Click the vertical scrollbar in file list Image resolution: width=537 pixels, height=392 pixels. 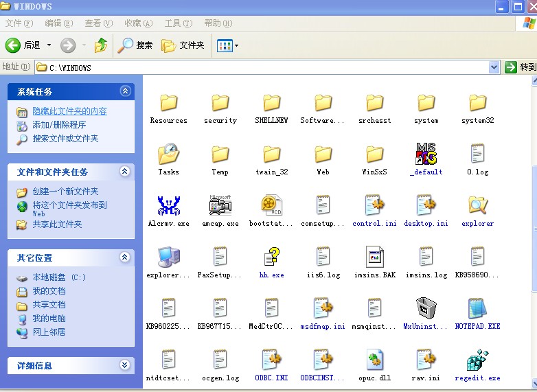[x=534, y=229]
